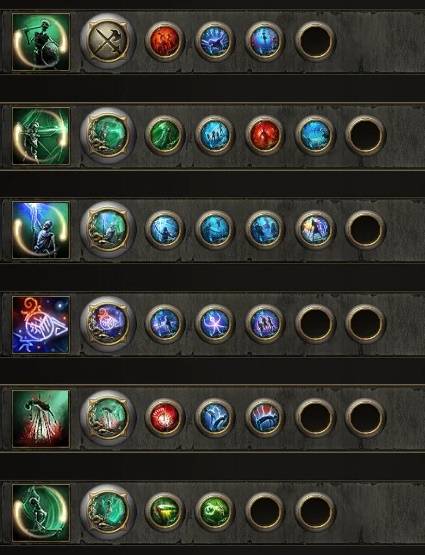Select the lightning skeleton mage skill thumbnail
425x555 pixels.
[41, 230]
